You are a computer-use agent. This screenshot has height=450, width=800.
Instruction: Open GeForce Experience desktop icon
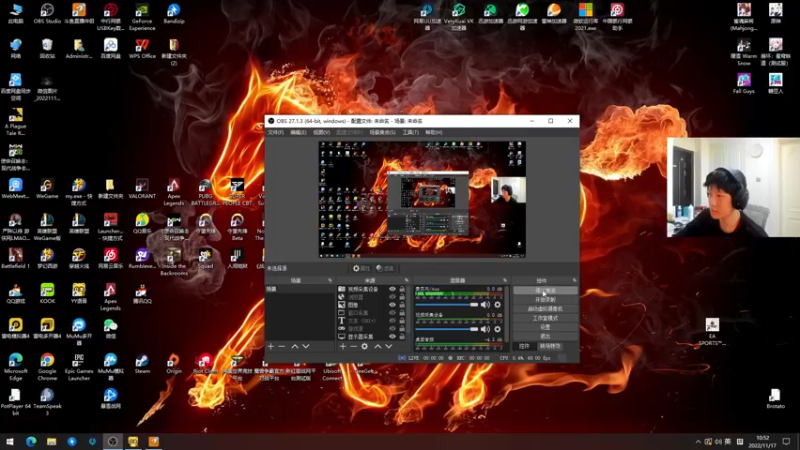(142, 17)
